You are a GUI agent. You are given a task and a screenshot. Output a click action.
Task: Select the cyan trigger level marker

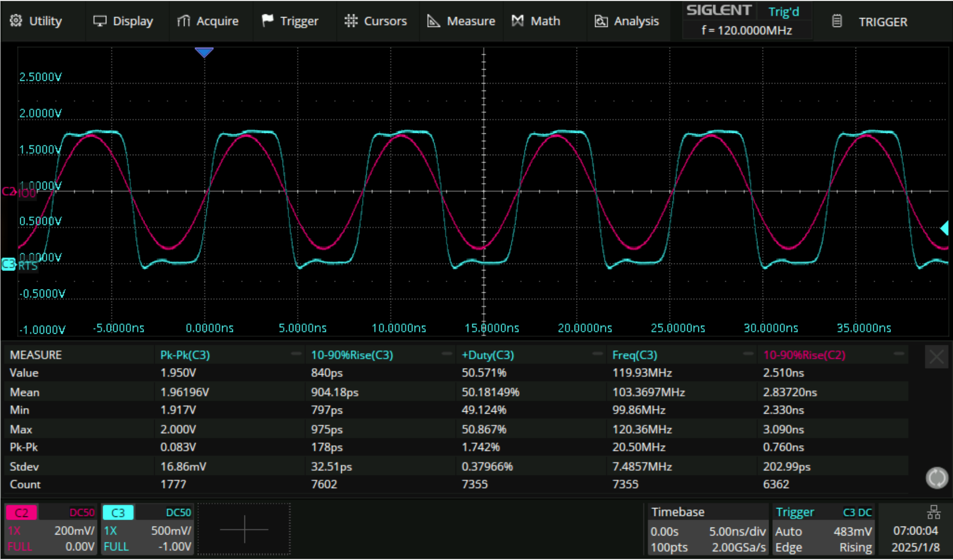tap(944, 228)
